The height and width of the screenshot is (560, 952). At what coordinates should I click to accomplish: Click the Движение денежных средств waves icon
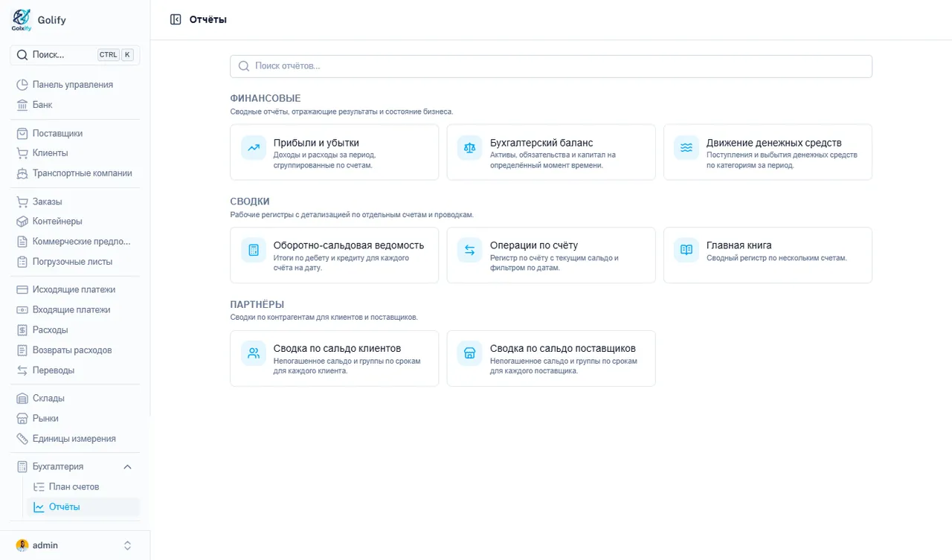pyautogui.click(x=686, y=147)
